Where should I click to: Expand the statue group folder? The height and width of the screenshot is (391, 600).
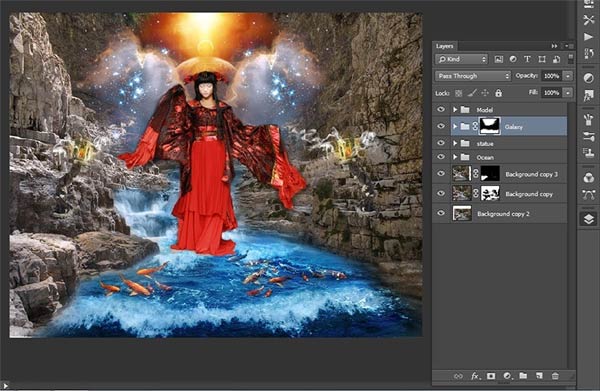[x=455, y=143]
